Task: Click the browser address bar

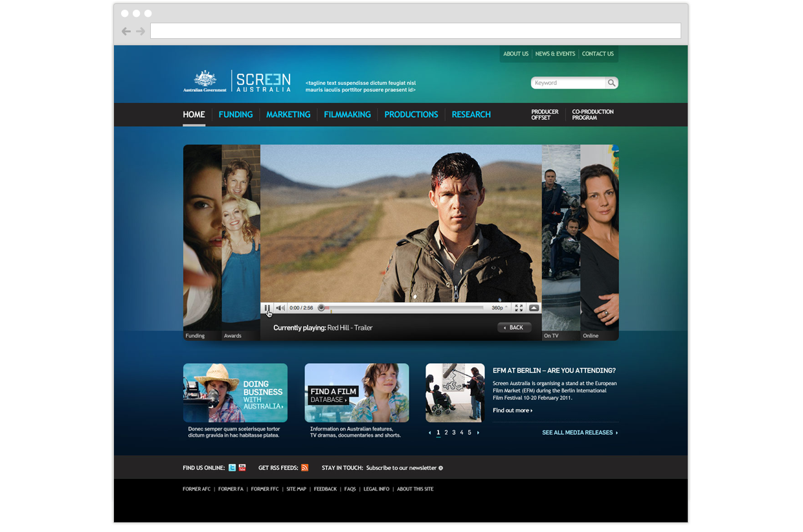Action: (x=416, y=31)
